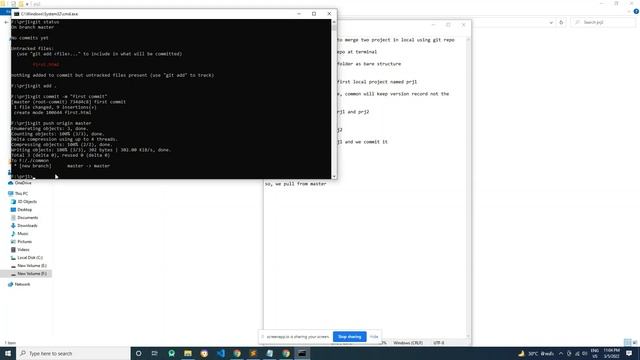Screen dimensions: 640x360
Task: Maximize the cmd.exe window
Action: pos(314,13)
